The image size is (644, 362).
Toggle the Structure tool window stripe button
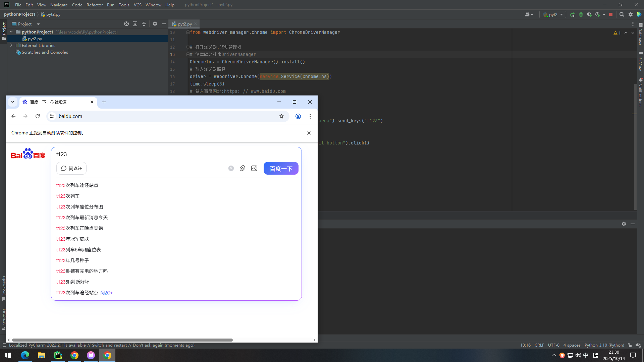[x=4, y=318]
